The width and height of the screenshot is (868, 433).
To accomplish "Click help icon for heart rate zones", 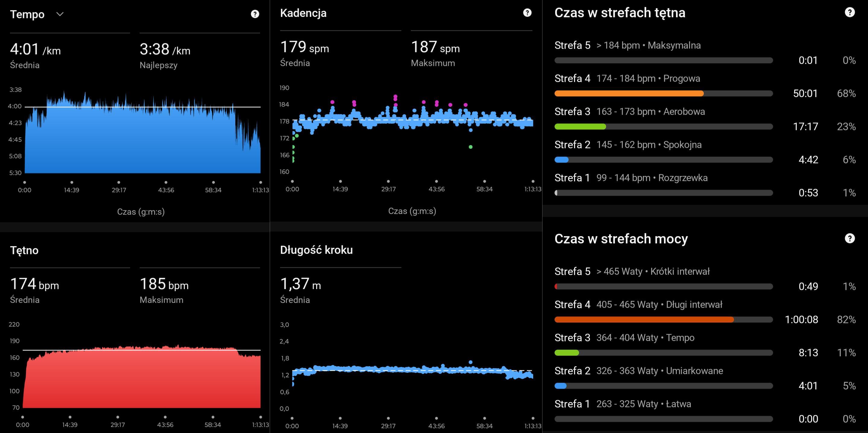I will (x=850, y=12).
